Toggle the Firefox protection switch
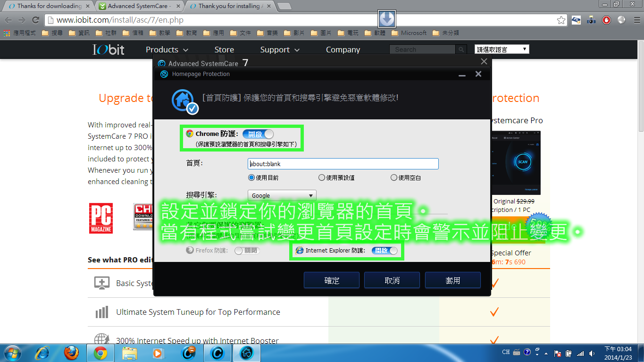The image size is (644, 362). (x=247, y=251)
